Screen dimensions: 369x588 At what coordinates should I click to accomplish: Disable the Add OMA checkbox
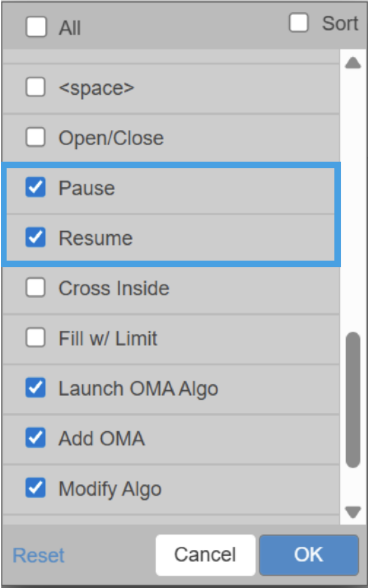pyautogui.click(x=35, y=438)
